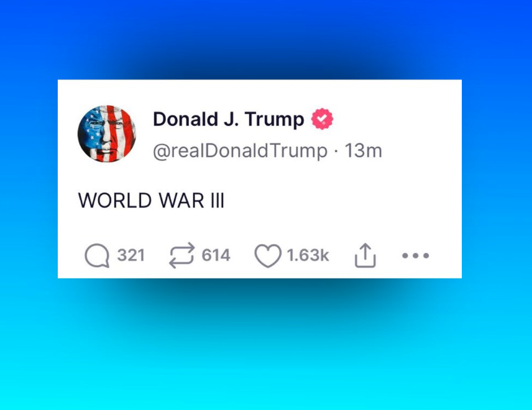Open the Donald J. Trump display name
Viewport: 532px width, 410px height.
[229, 119]
